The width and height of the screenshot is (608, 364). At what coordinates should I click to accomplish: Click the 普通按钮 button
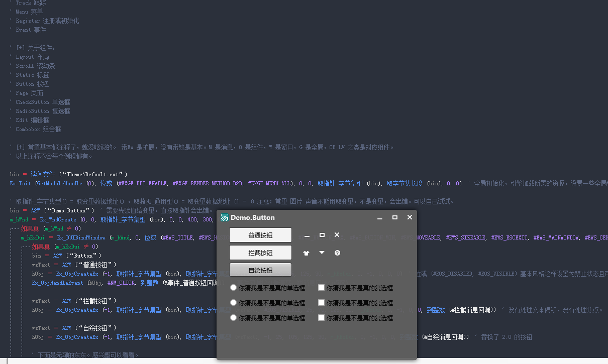coord(260,235)
